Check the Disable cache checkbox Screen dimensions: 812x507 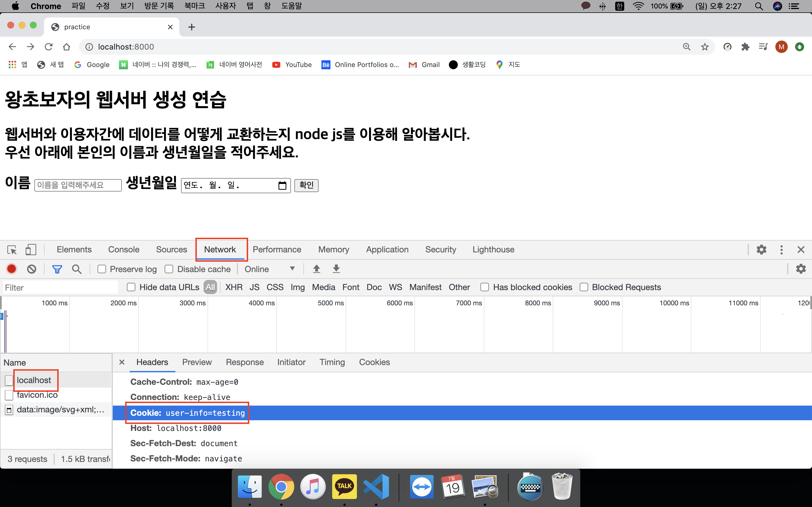[169, 269]
